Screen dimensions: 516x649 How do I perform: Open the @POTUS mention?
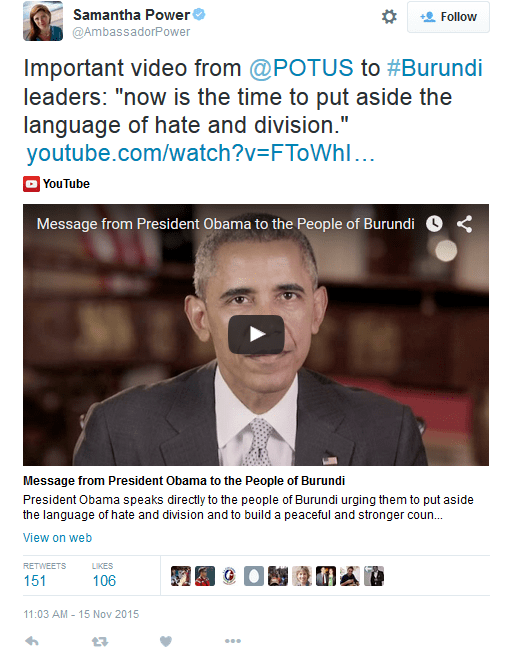[x=301, y=68]
